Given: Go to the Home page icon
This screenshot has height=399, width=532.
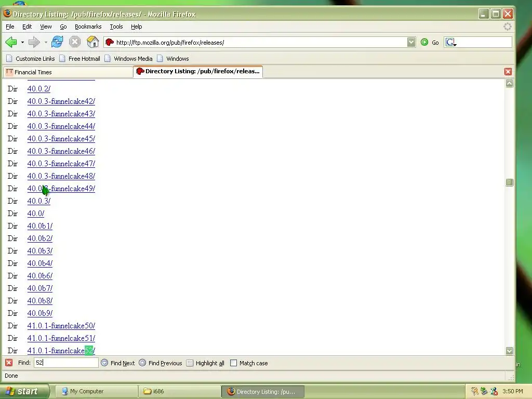Looking at the screenshot, I should click(92, 42).
